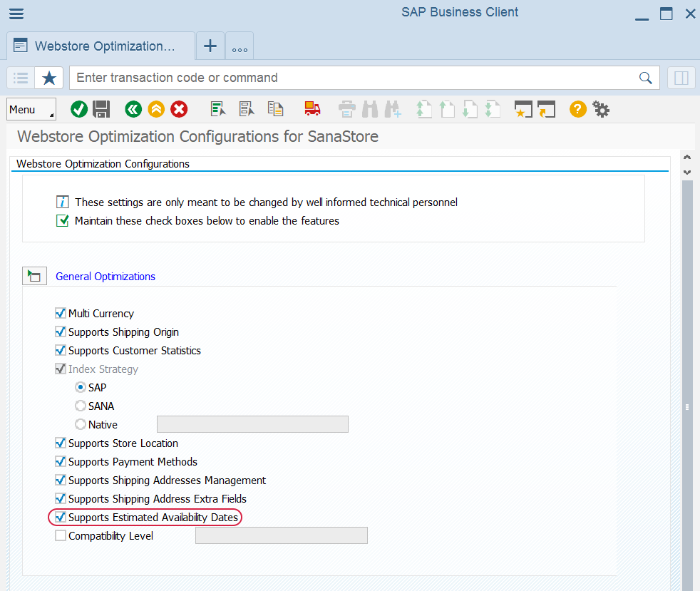Collapse General Optimizations section button

(x=34, y=277)
